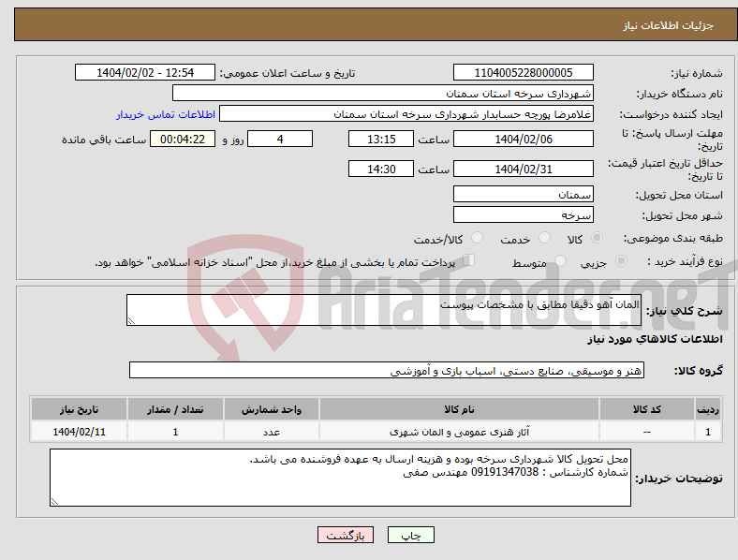Click the response deadline date 1404/02/06
This screenshot has width=738, height=560.
click(523, 139)
